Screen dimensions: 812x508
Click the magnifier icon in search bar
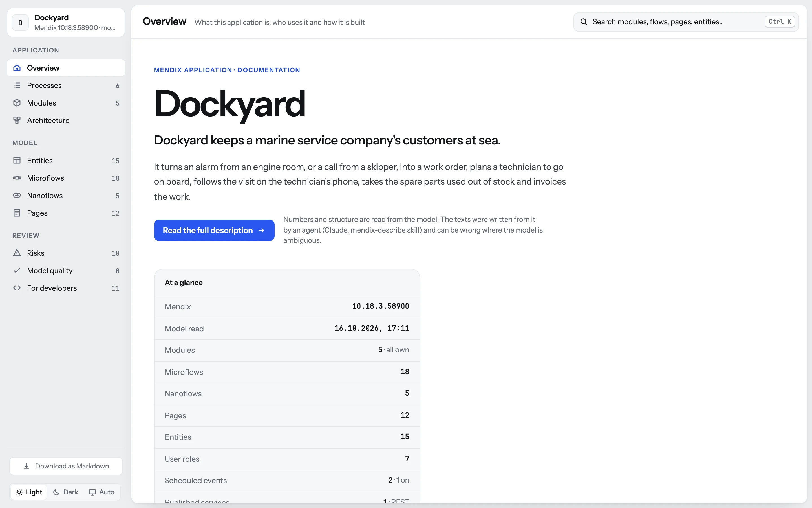pyautogui.click(x=584, y=22)
